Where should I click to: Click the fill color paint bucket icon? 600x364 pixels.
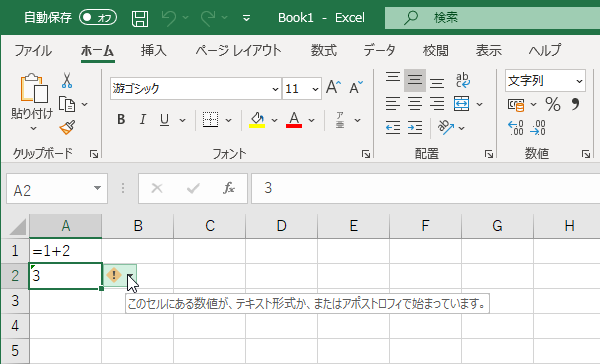coord(257,120)
